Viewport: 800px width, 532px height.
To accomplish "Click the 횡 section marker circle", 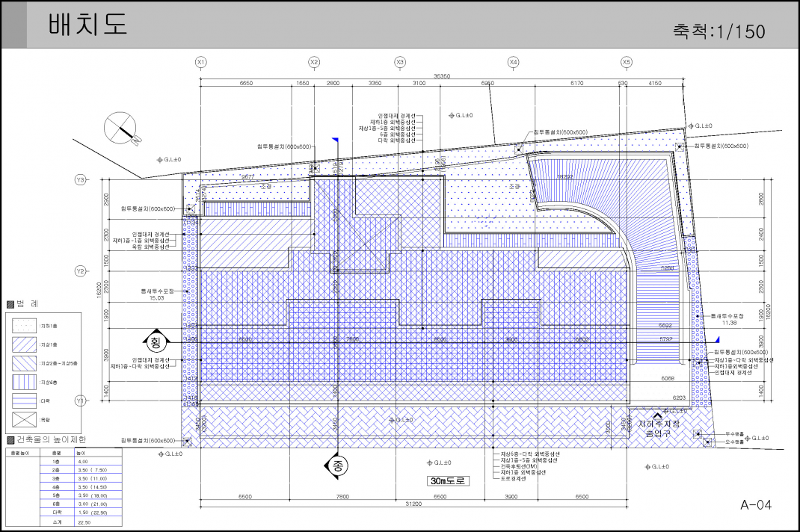I will (x=156, y=341).
